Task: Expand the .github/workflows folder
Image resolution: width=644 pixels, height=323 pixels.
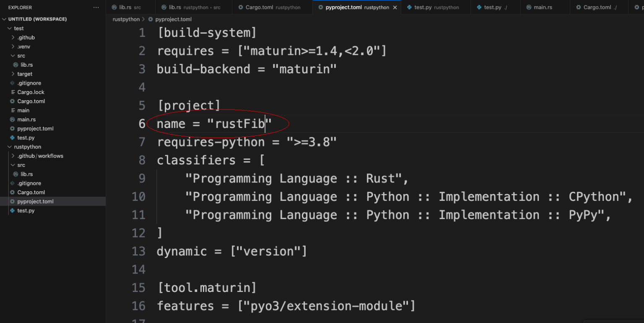Action: click(x=40, y=156)
